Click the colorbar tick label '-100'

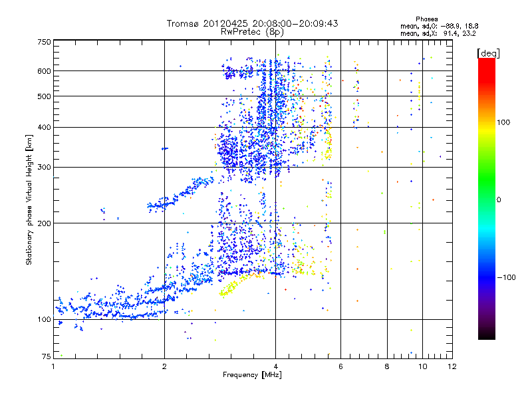pos(506,277)
